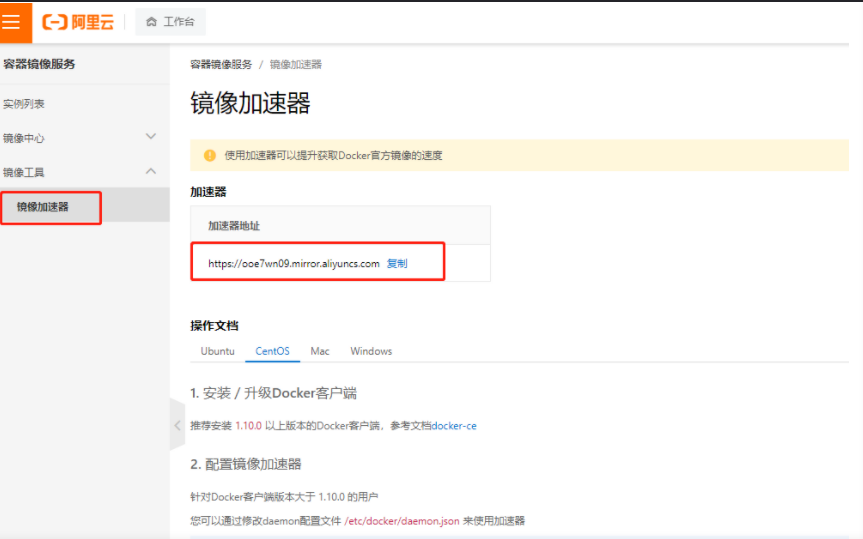Expand the 镜像中心 menu chevron
The height and width of the screenshot is (539, 863).
pos(151,137)
